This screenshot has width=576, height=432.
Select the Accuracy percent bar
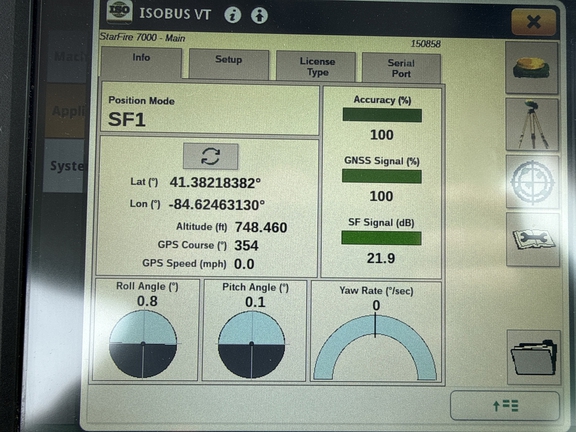click(x=382, y=115)
